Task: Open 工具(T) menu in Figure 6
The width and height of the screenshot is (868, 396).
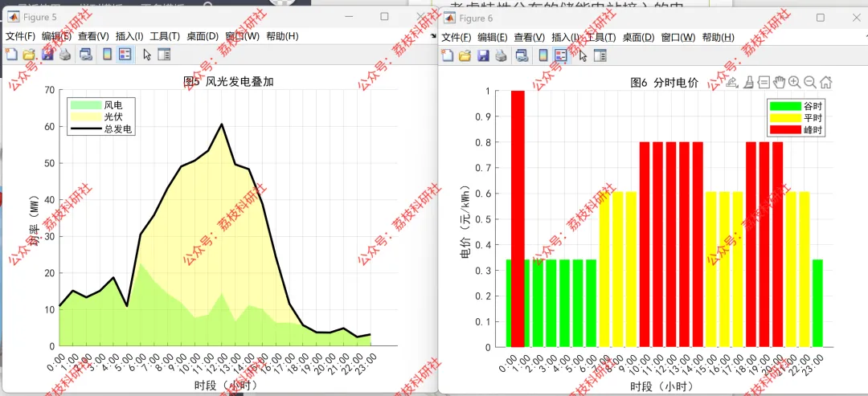Action: (601, 38)
